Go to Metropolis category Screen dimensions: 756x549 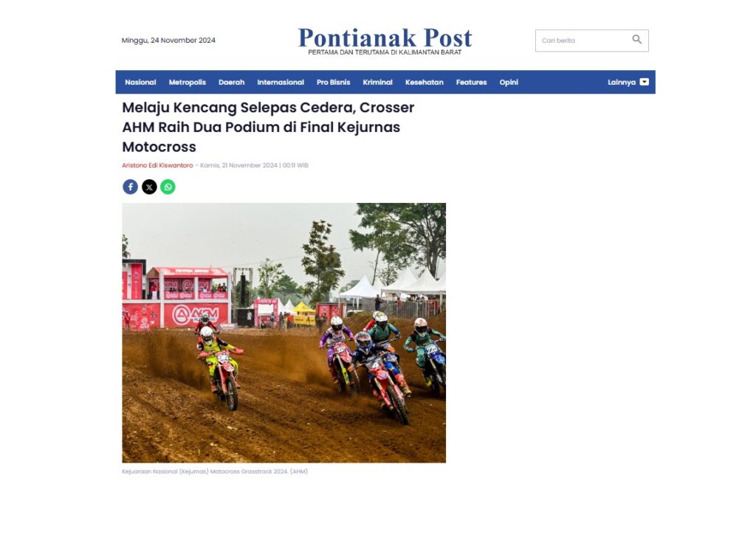click(187, 83)
